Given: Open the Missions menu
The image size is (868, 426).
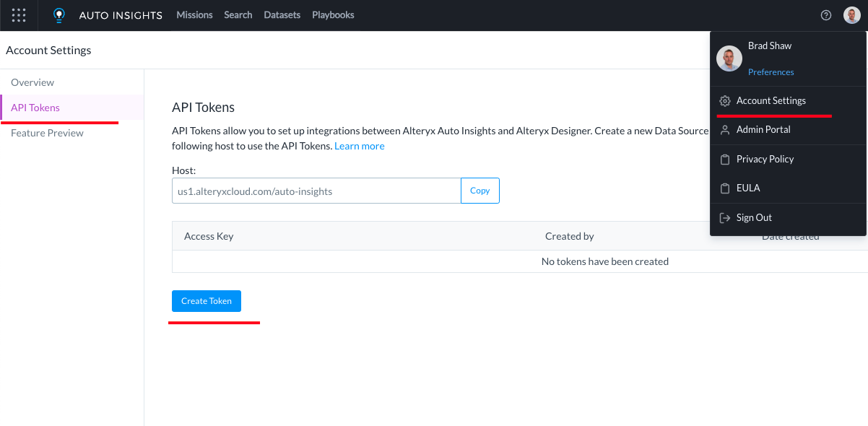Looking at the screenshot, I should [194, 15].
